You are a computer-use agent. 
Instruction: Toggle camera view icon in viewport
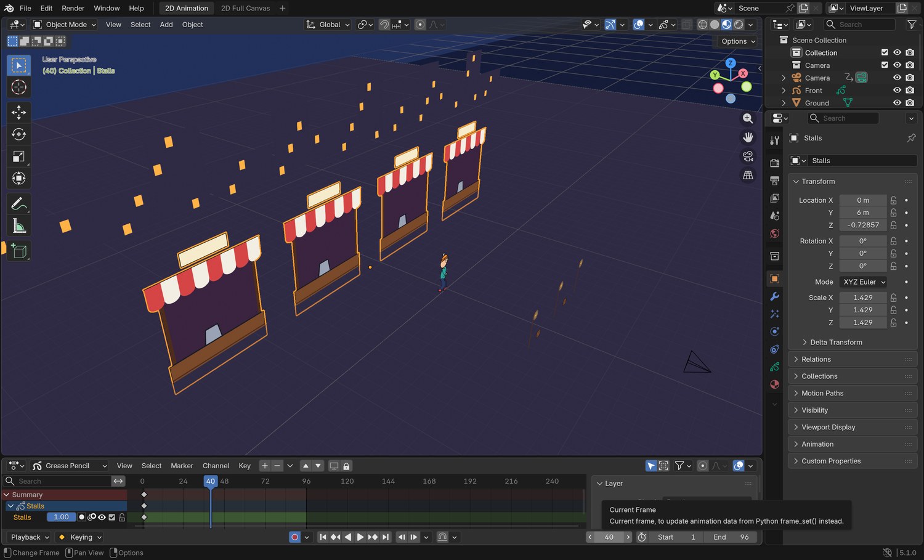coord(748,156)
